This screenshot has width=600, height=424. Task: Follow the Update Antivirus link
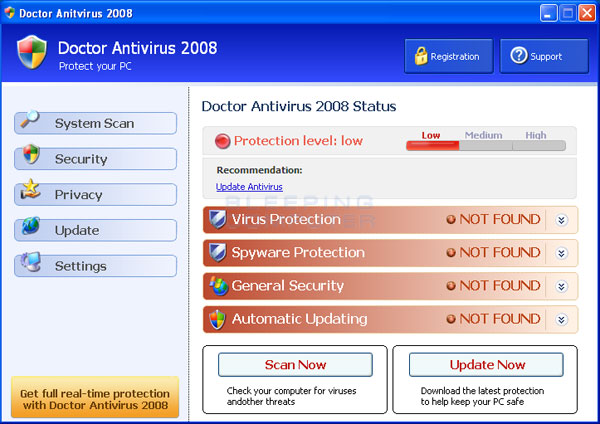pos(249,187)
